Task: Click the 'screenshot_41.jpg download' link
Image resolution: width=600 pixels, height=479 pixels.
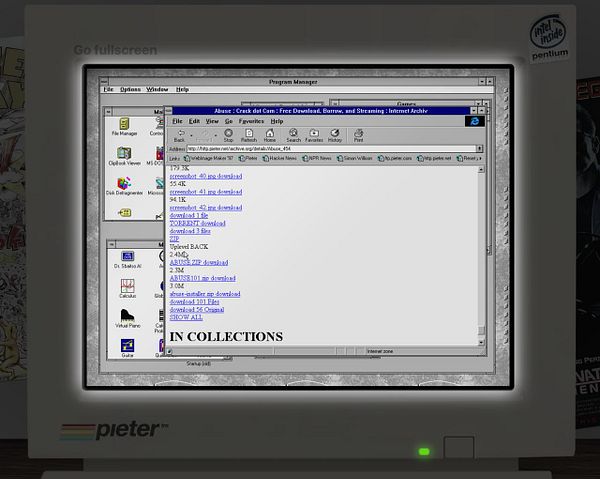Action: coord(206,192)
